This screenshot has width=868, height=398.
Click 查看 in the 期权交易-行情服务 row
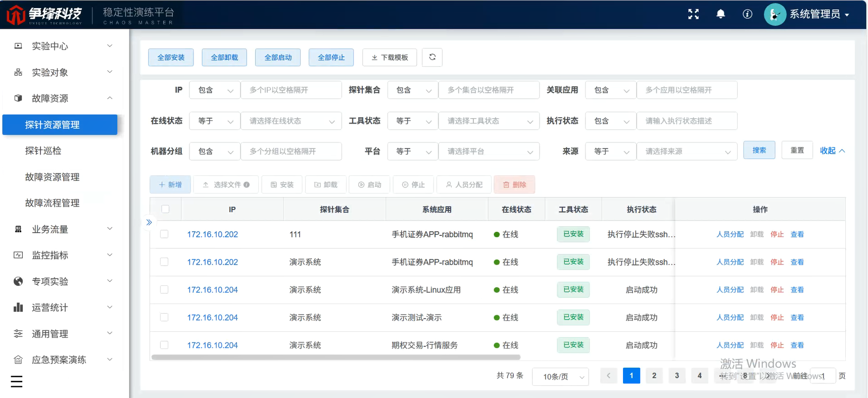tap(797, 345)
